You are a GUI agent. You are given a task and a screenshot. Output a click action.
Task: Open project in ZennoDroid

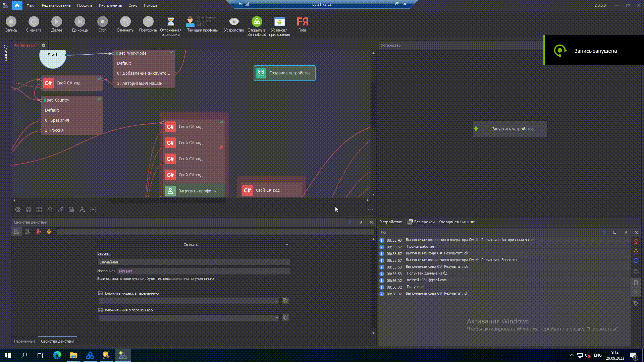tap(257, 22)
